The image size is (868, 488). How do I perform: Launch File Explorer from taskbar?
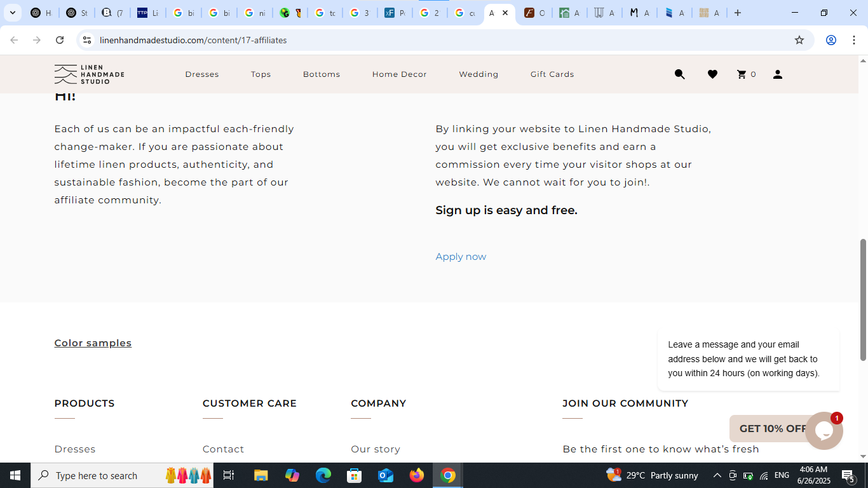[261, 475]
